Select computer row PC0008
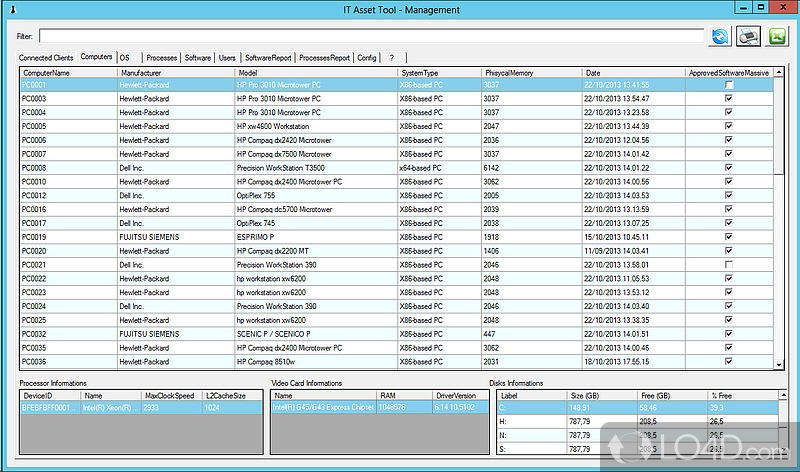 [x=397, y=168]
